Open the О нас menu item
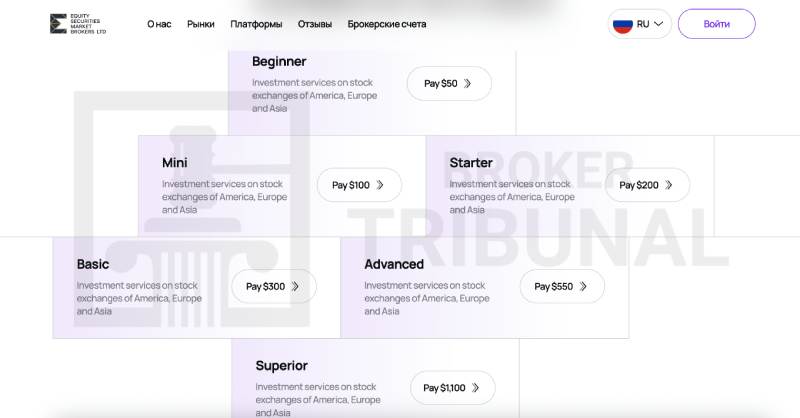The height and width of the screenshot is (418, 800). pos(159,24)
